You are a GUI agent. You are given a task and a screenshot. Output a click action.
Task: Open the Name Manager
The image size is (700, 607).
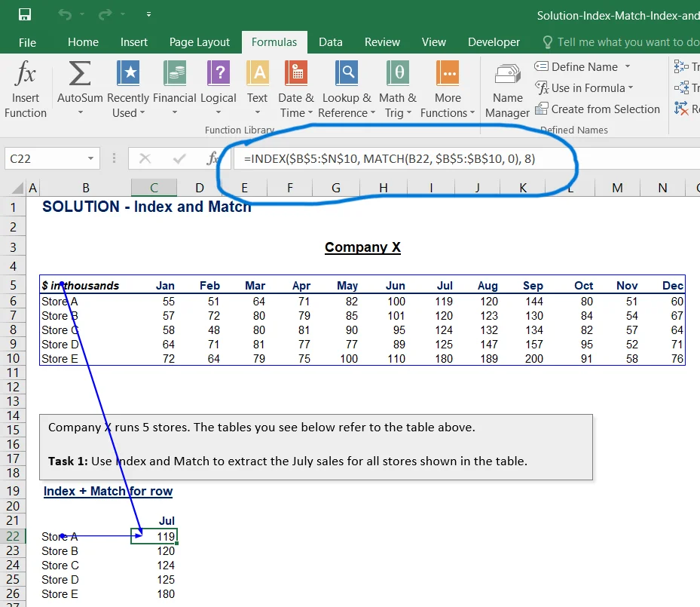(507, 75)
